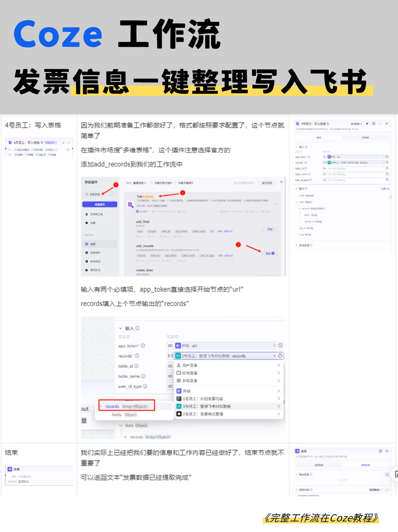
Task: Expand 用户变量 in variable dropdown
Action: coord(228,365)
